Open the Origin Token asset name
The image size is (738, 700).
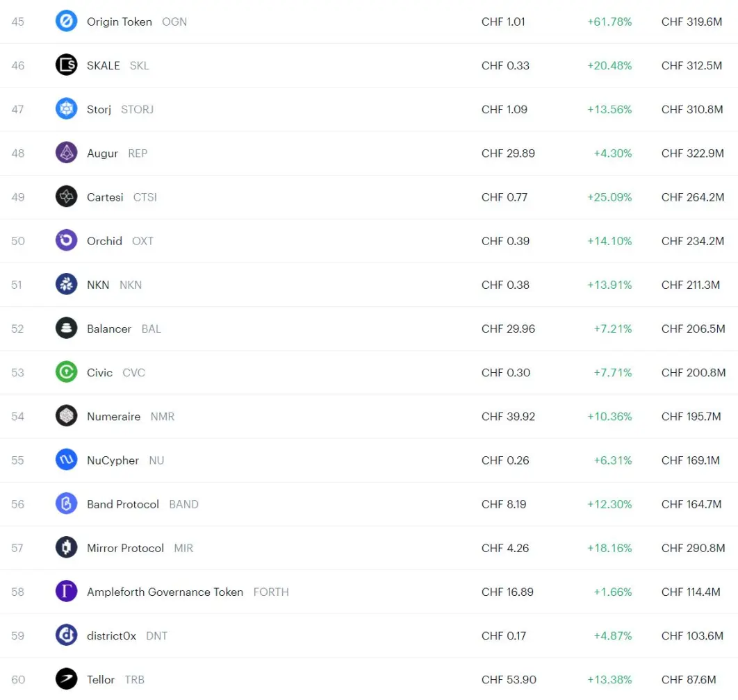point(120,22)
